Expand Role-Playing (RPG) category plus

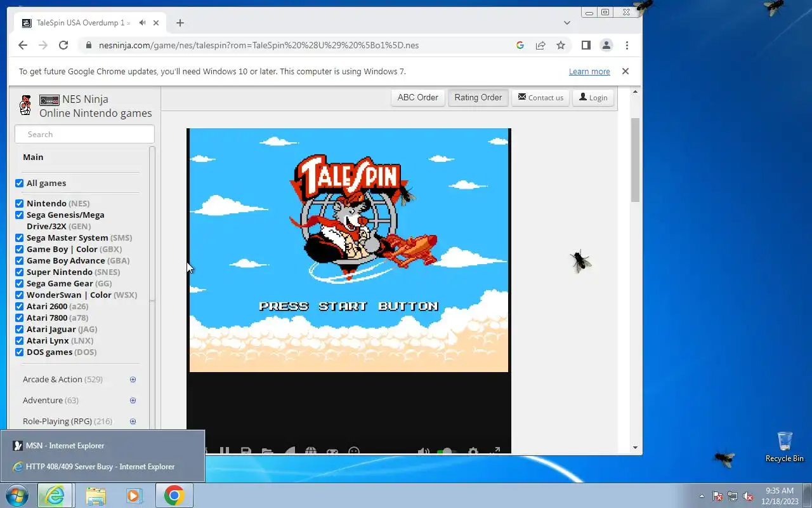pyautogui.click(x=133, y=421)
